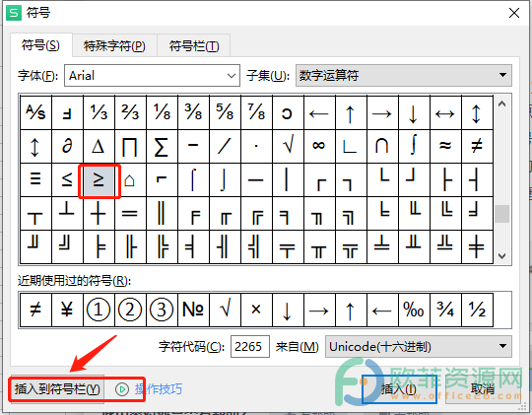Click the symbol grid scroll-down arrow
Screen dimensions: 532x415
coord(502,256)
